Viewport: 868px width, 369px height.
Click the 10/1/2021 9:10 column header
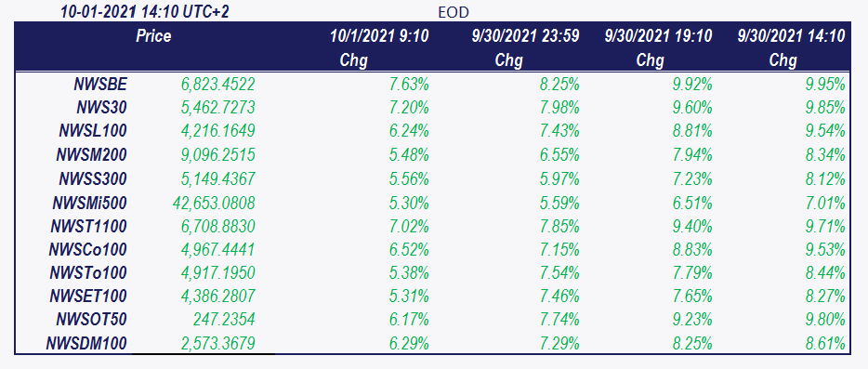(379, 36)
